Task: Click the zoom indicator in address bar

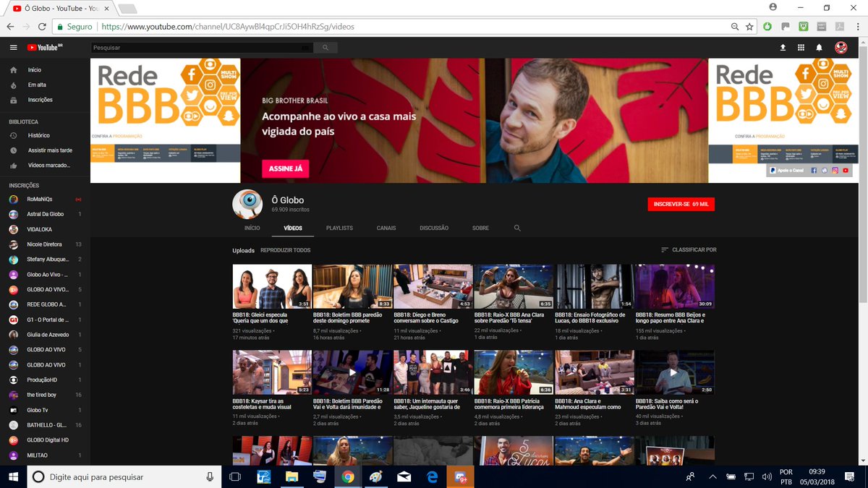Action: click(735, 27)
